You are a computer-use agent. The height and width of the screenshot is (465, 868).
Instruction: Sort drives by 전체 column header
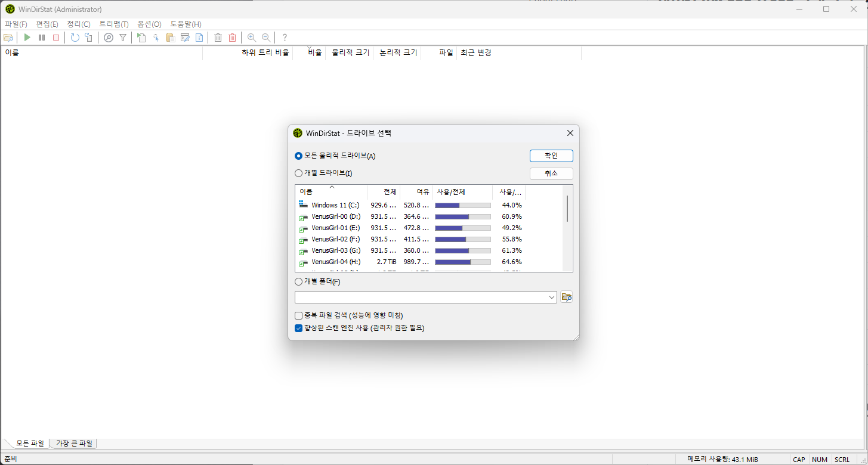tap(384, 192)
